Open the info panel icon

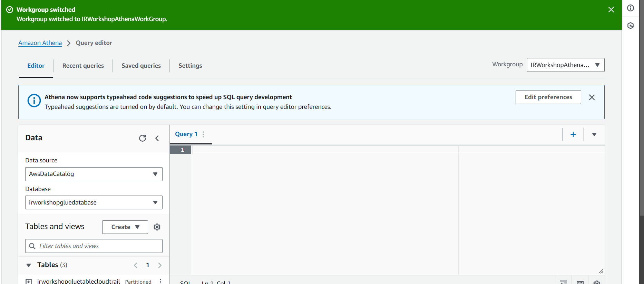point(631,8)
